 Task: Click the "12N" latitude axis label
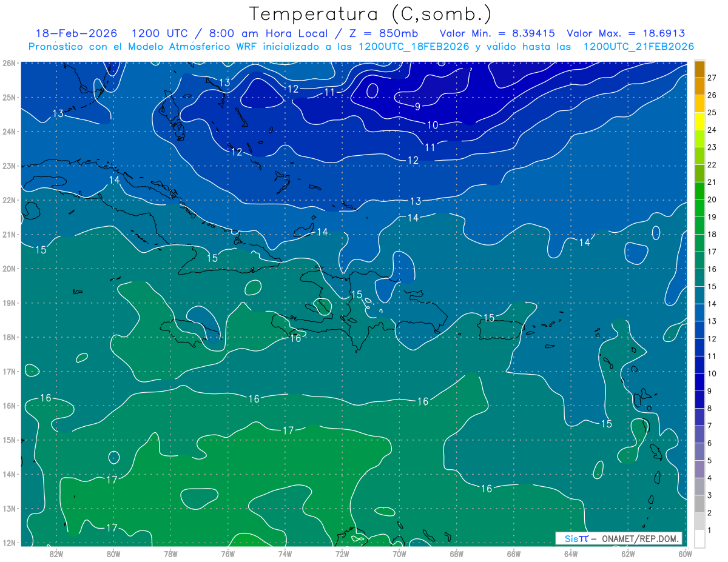[9, 543]
